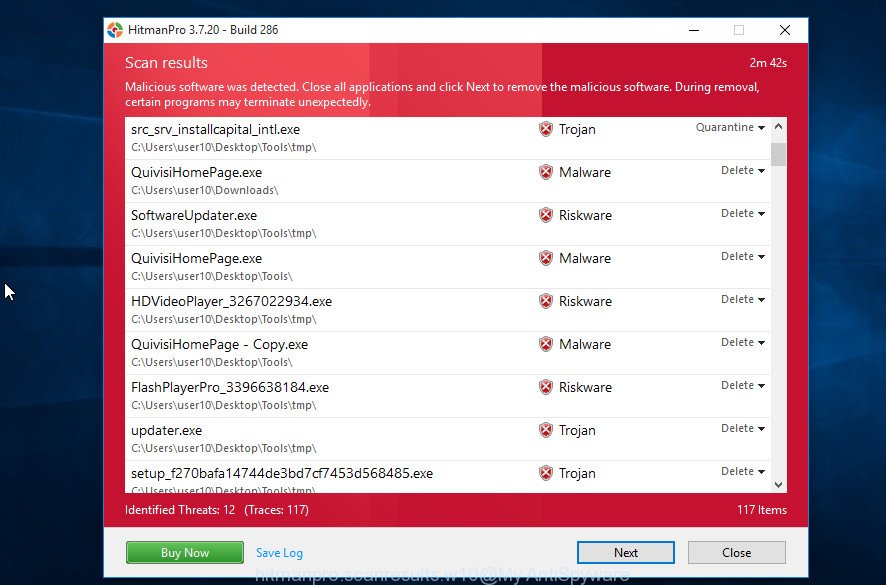
Task: Open Delete dropdown for SoftwareUpdater.exe
Action: [x=742, y=214]
